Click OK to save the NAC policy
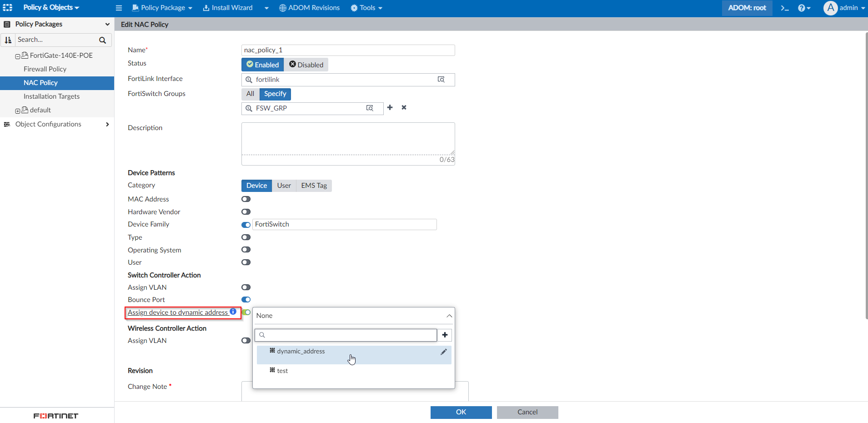This screenshot has height=423, width=868. [461, 412]
